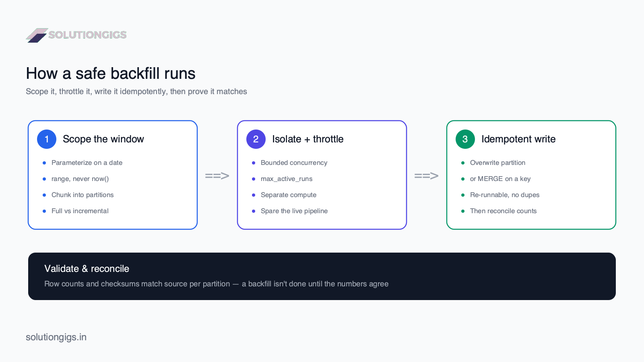The width and height of the screenshot is (644, 362).
Task: Select the 'Validate & reconcile' banner heading
Action: click(87, 269)
